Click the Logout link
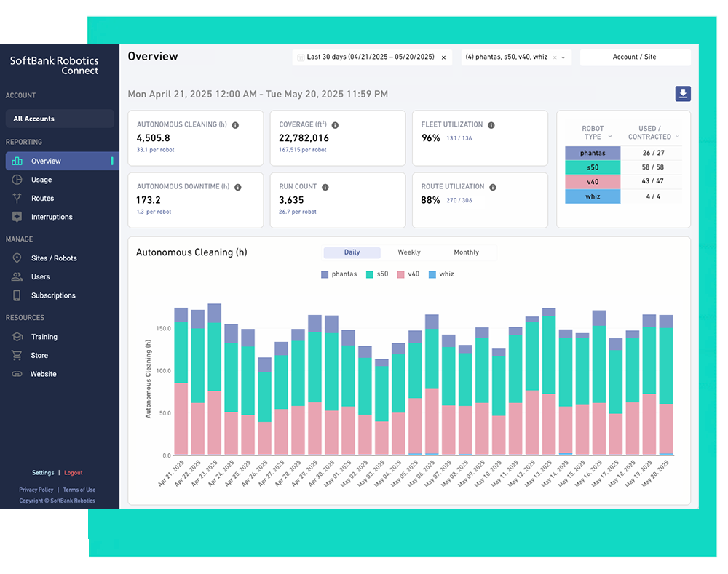The width and height of the screenshot is (728, 574). 74,473
